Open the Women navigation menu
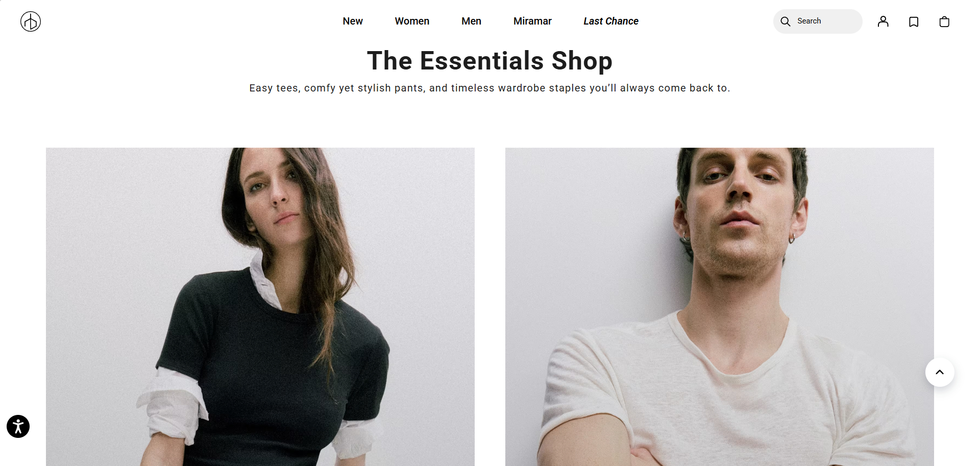Viewport: 980px width, 466px height. (412, 21)
